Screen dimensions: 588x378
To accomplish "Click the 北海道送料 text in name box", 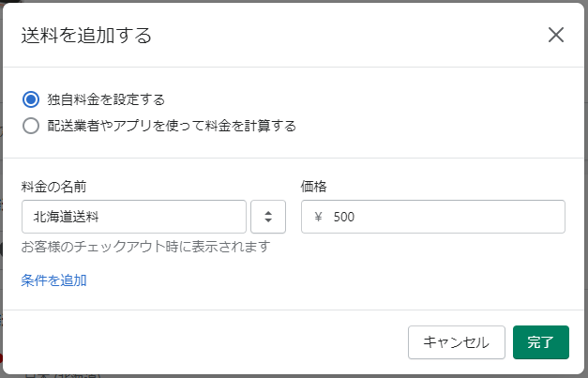I will (66, 217).
